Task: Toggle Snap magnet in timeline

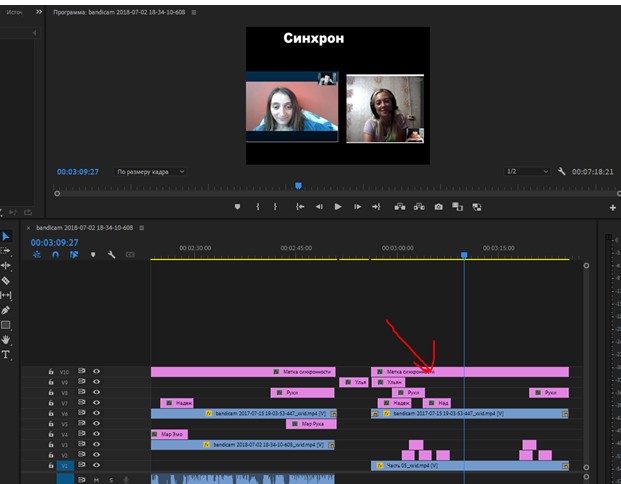Action: coord(55,255)
